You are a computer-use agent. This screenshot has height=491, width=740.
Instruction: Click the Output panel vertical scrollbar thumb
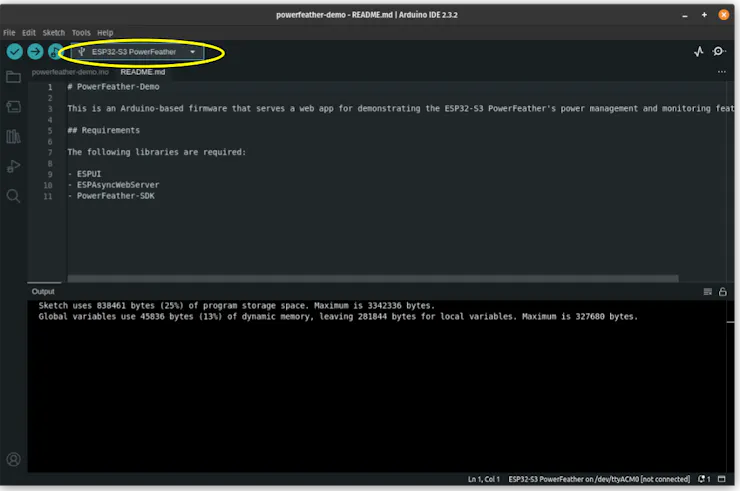coord(731,322)
